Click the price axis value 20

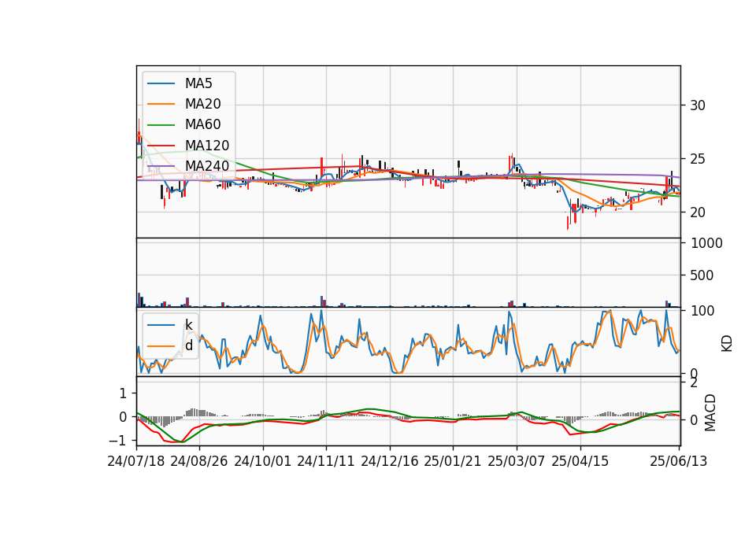tap(697, 212)
